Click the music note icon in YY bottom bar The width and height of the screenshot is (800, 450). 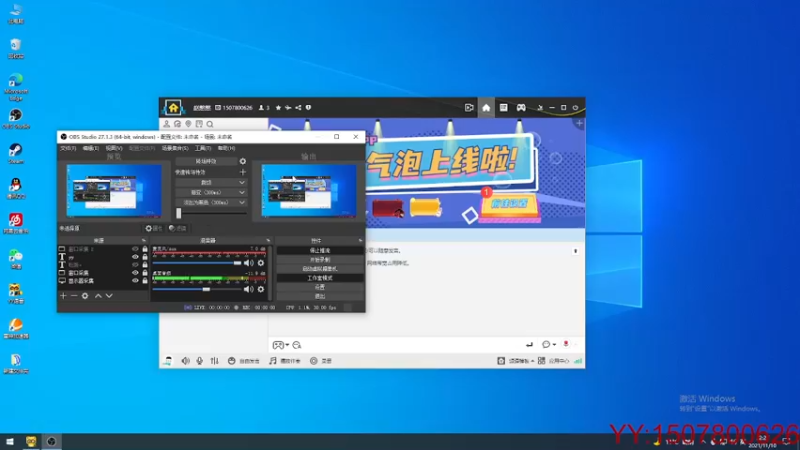click(x=273, y=361)
